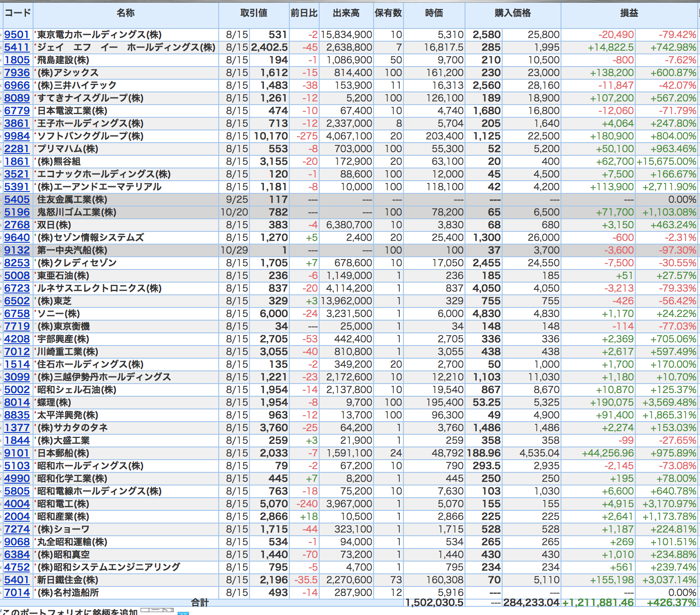Screen dimensions: 700x615
Task: Sort by the 出来高 column header
Action: click(x=346, y=13)
